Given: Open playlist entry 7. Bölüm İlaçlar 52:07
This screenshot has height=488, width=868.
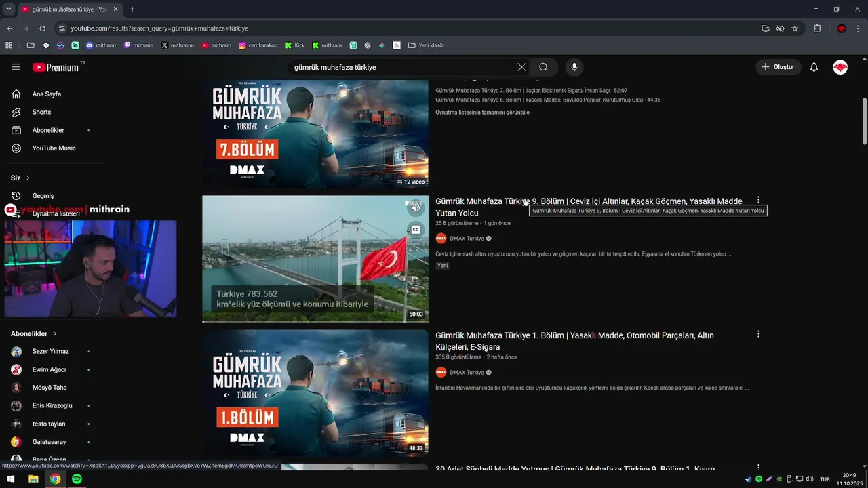Looking at the screenshot, I should point(531,91).
